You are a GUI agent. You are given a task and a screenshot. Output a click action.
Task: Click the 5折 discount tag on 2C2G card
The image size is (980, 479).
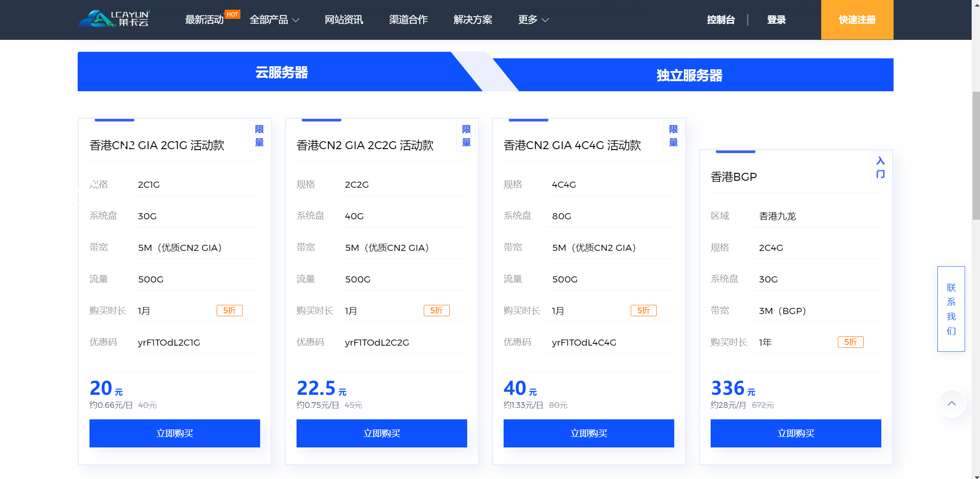[436, 310]
